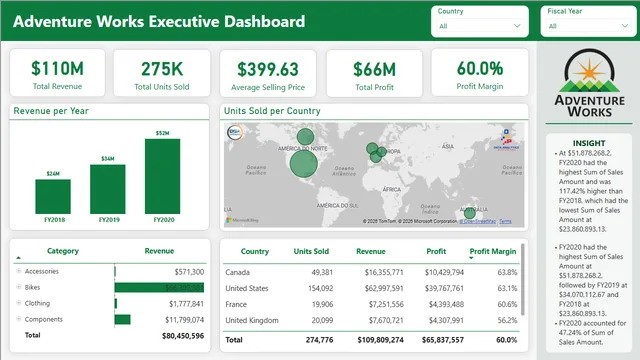Click the dashboard title text
This screenshot has height=360, width=640.
point(159,21)
